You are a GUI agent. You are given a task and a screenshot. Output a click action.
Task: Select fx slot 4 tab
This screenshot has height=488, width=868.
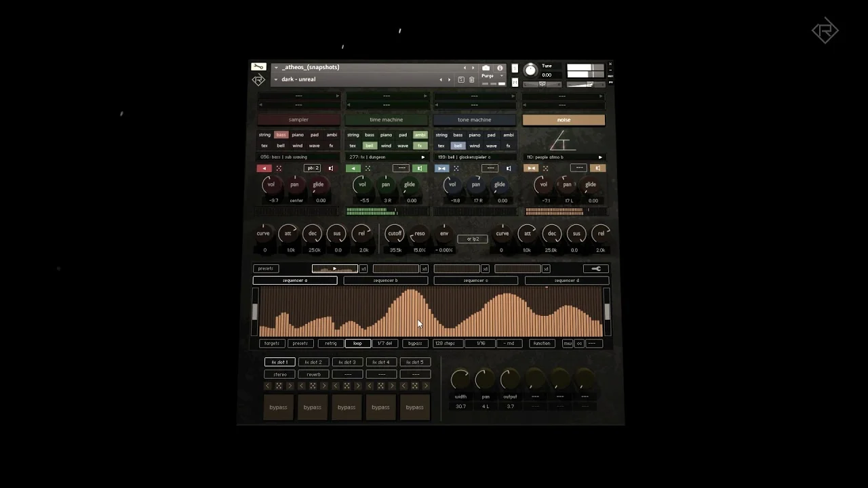pos(381,362)
